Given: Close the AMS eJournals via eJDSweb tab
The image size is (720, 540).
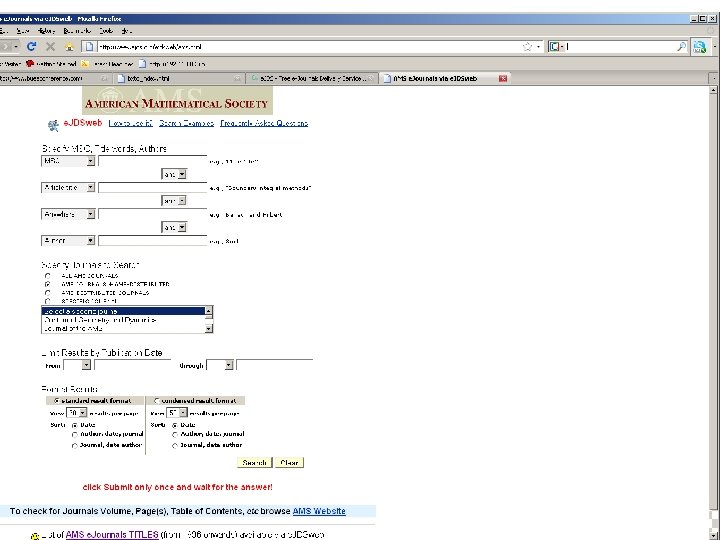Looking at the screenshot, I should coord(503,79).
